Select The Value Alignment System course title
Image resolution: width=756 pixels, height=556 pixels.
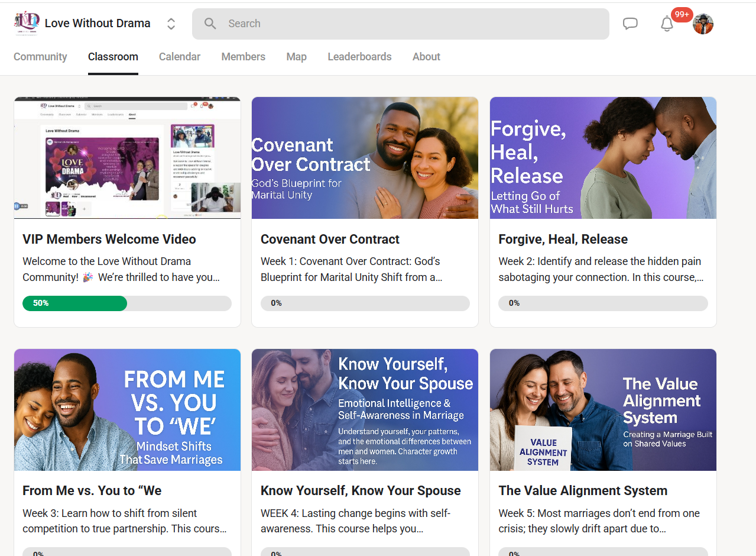pos(582,491)
